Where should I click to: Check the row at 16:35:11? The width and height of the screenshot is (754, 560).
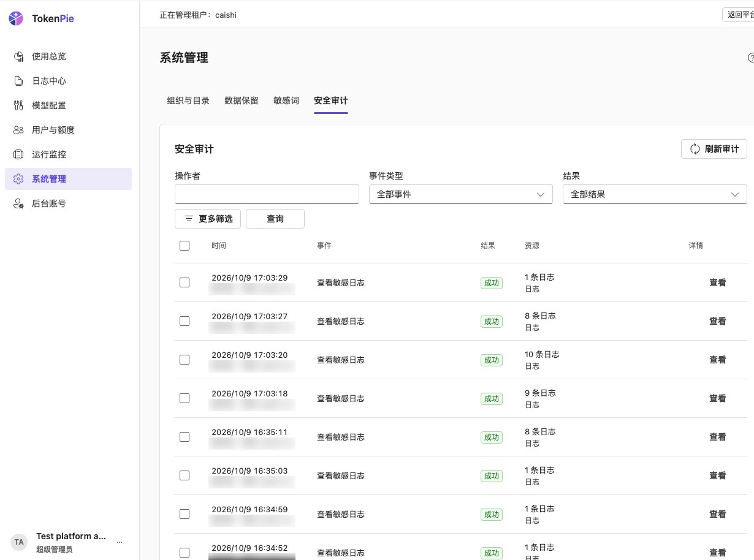[x=185, y=437]
